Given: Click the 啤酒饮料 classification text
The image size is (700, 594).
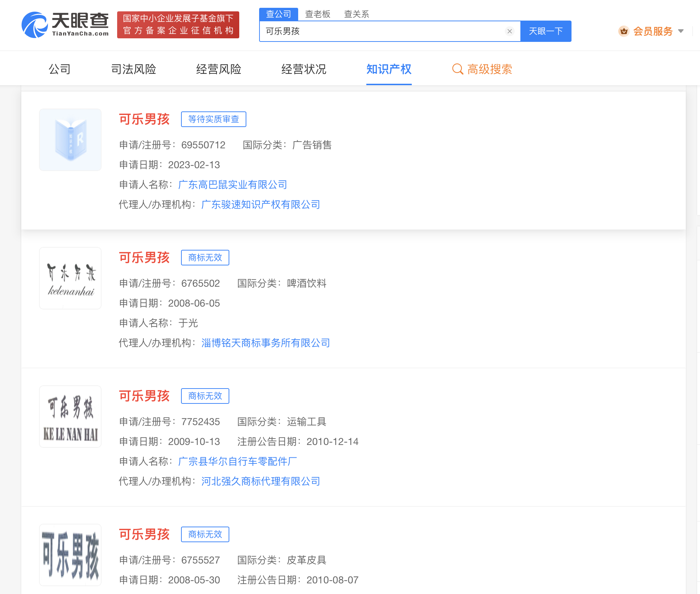Looking at the screenshot, I should pos(307,283).
